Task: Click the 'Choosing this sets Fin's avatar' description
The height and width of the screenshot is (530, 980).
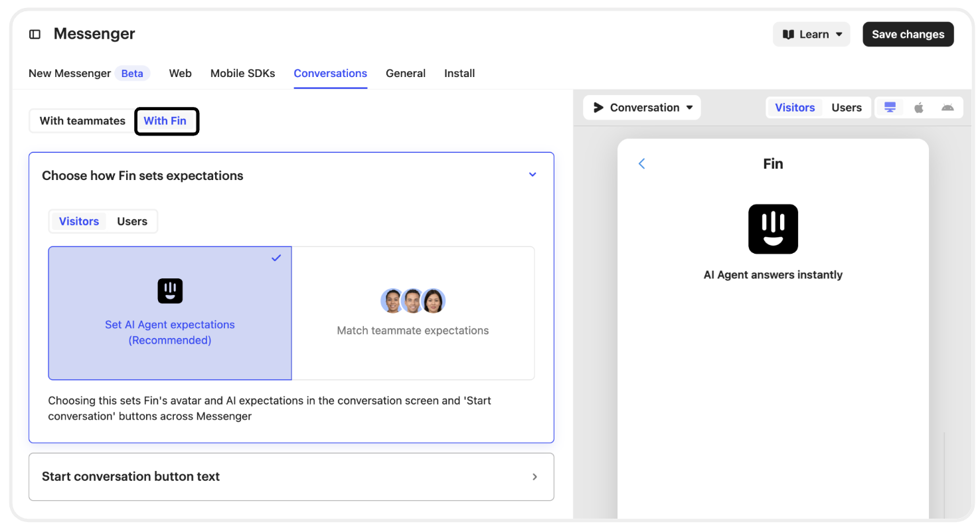Action: click(x=270, y=408)
